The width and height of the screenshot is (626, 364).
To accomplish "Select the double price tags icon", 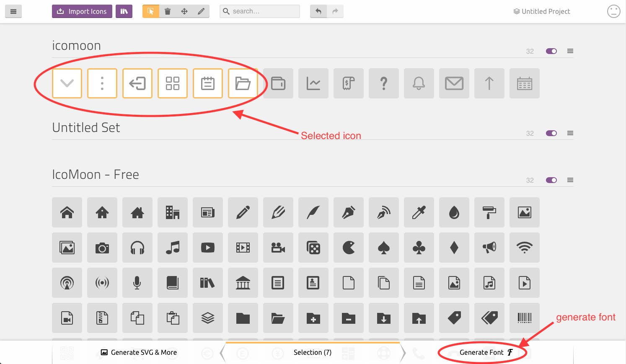I will point(489,318).
